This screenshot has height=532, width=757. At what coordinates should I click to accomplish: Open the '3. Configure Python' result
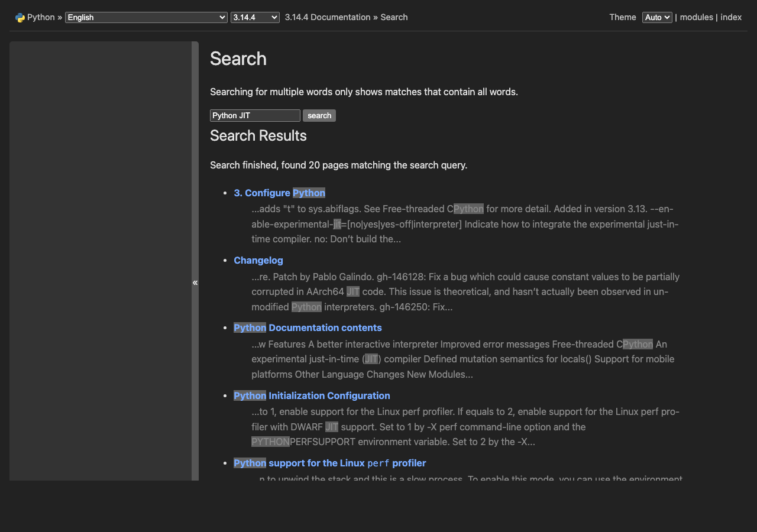(x=279, y=193)
